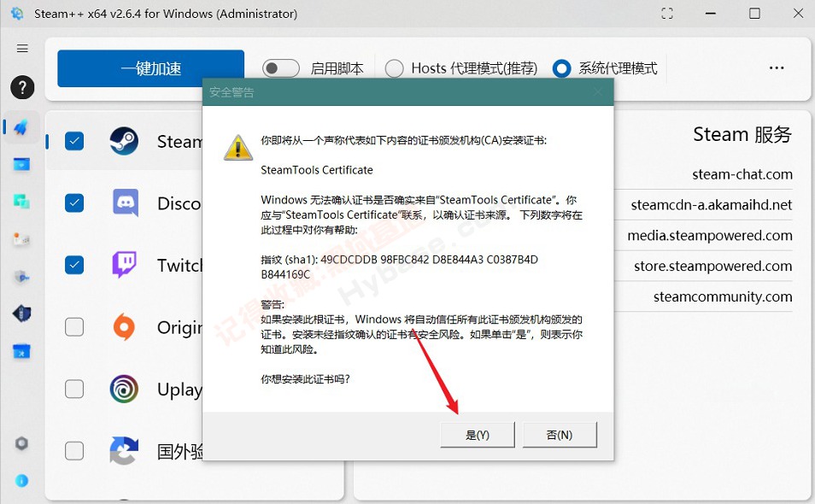Click the Steam 服务 panel heading
Screen dimensions: 815x504
point(742,135)
